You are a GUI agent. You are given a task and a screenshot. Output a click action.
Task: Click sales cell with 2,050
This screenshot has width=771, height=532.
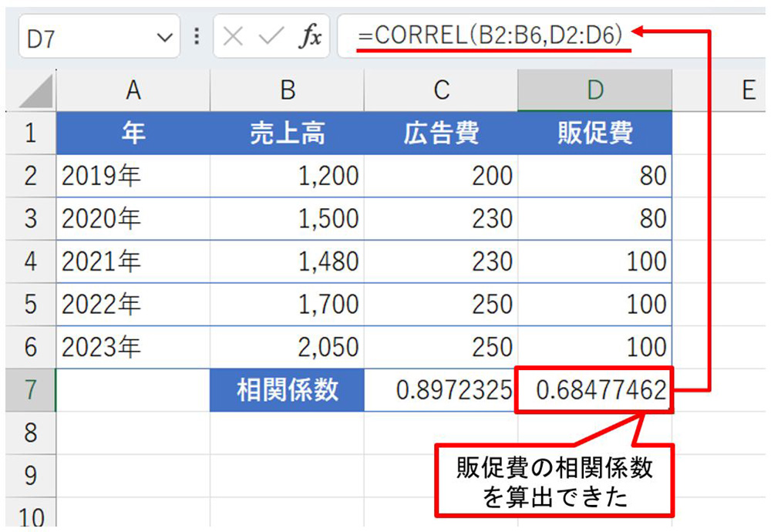click(287, 347)
